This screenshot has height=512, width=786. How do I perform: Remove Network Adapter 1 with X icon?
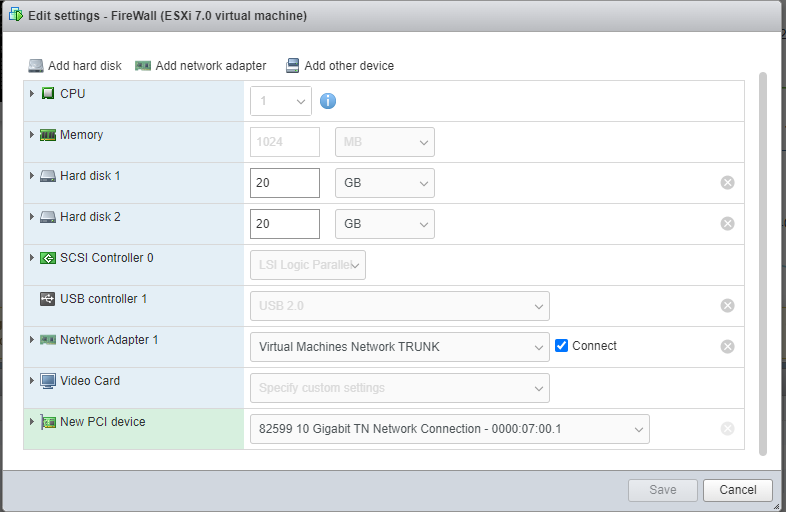click(727, 347)
